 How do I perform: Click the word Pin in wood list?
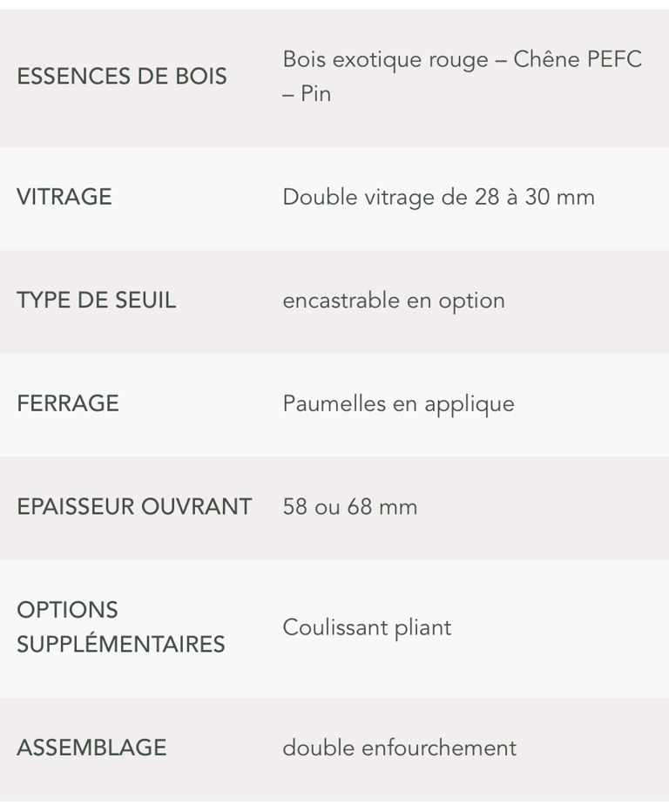(316, 94)
